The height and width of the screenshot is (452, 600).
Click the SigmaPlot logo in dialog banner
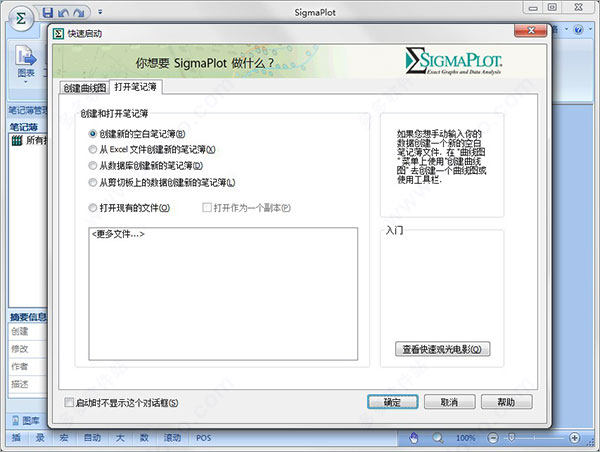(453, 60)
